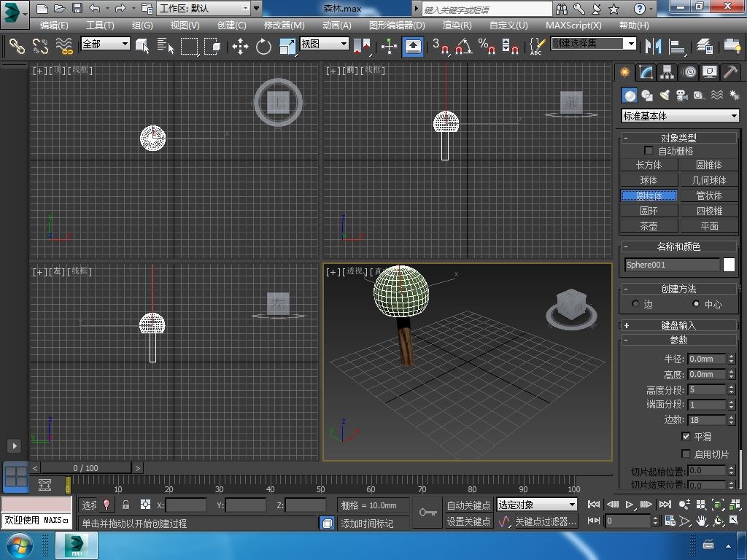The height and width of the screenshot is (560, 747).
Task: Toggle selection lock padlock icon
Action: (x=125, y=505)
